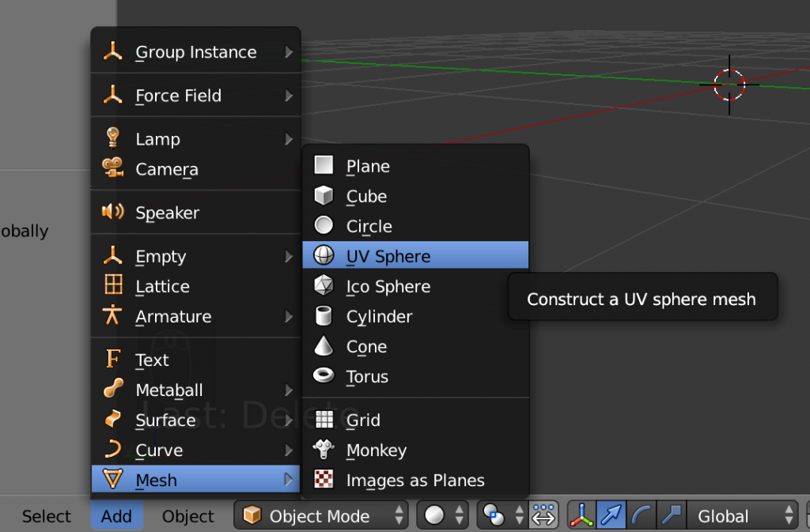Open the Global transform orientation dropdown
The height and width of the screenshot is (532, 810).
742,515
